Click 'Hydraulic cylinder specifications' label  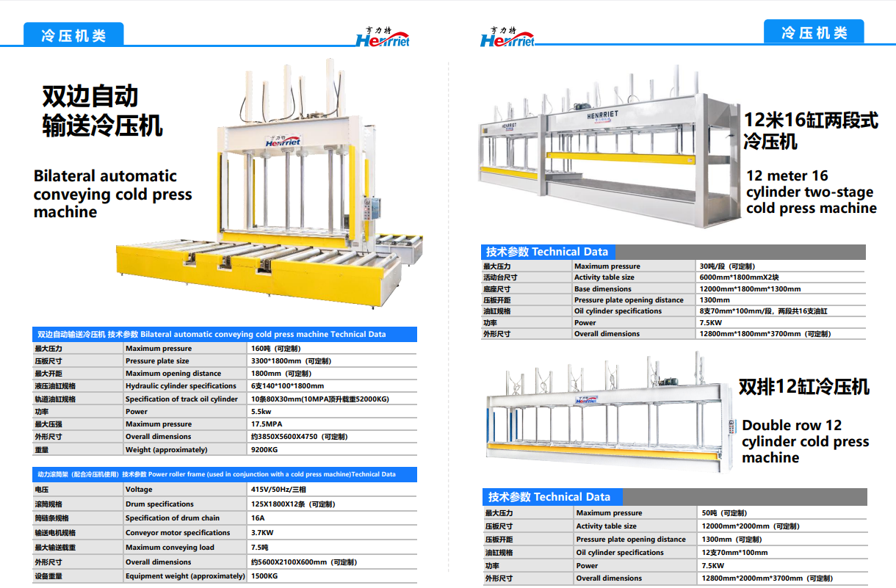181,386
